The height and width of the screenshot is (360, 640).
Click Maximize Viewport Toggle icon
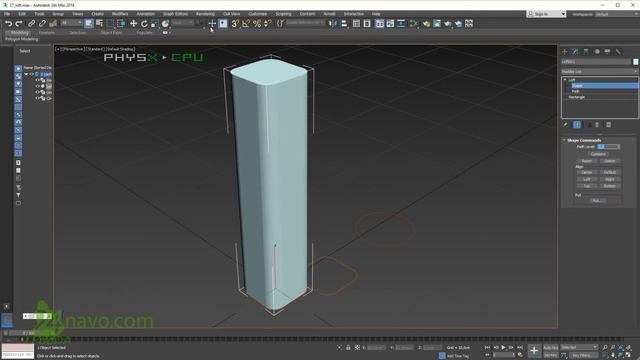pos(628,356)
